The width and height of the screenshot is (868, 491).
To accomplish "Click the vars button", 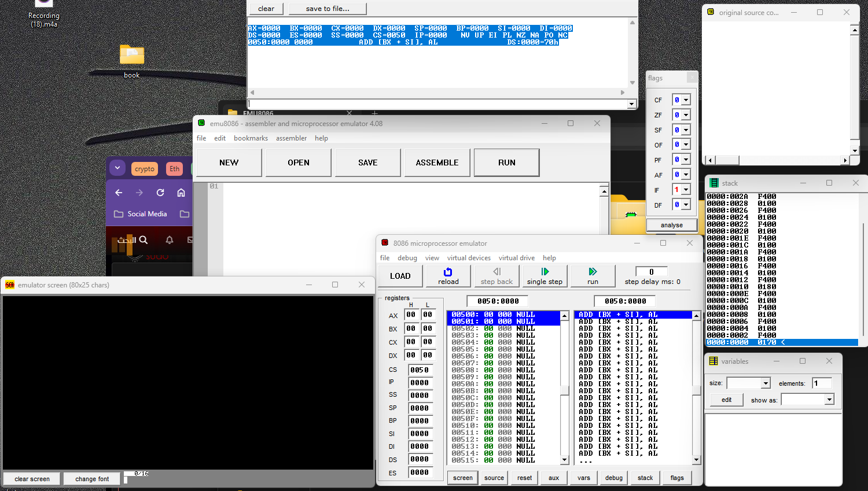I will point(584,478).
